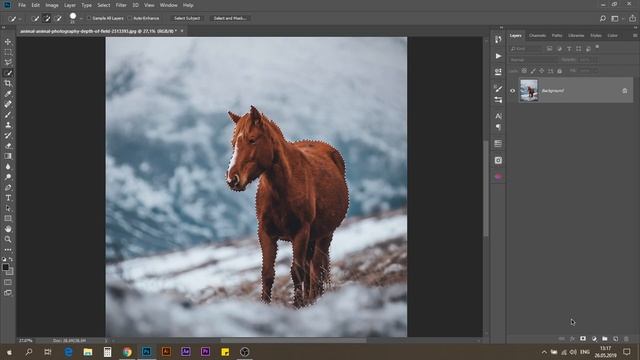Screen dimensions: 640x360
Task: Select the Clone Stamp tool
Action: (8, 125)
